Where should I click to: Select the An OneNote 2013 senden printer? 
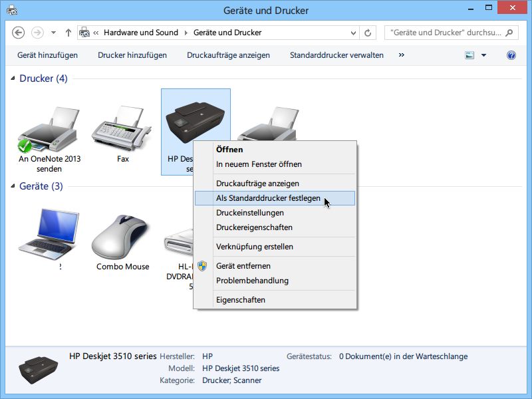[x=49, y=138]
